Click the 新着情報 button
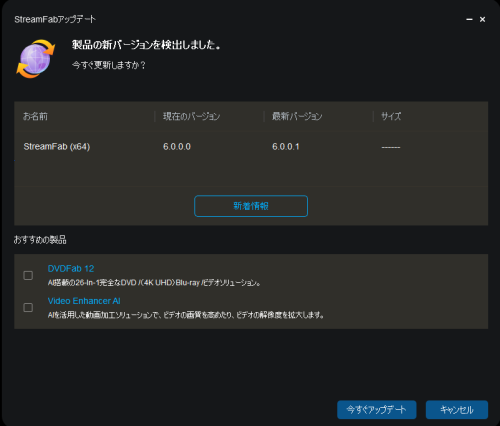Viewport: 500px width, 426px height. point(251,206)
